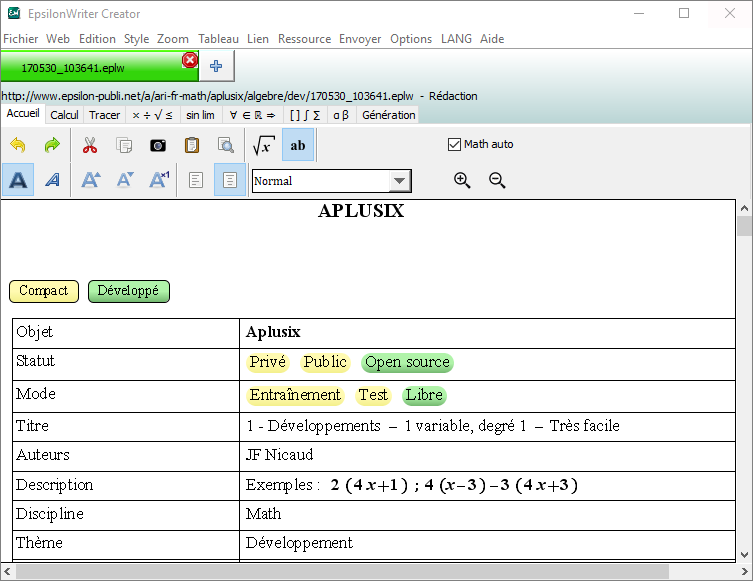
Task: Open the α β Greek letters tab
Action: pos(341,115)
